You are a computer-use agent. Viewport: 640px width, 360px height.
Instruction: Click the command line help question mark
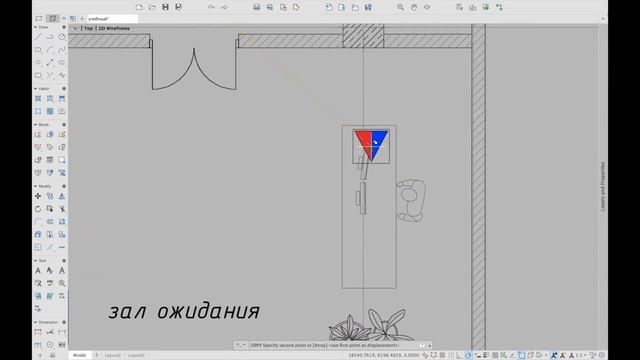(422, 345)
